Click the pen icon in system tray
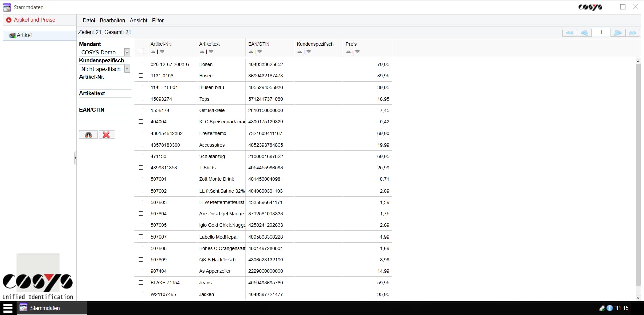The image size is (644, 315). click(x=602, y=308)
